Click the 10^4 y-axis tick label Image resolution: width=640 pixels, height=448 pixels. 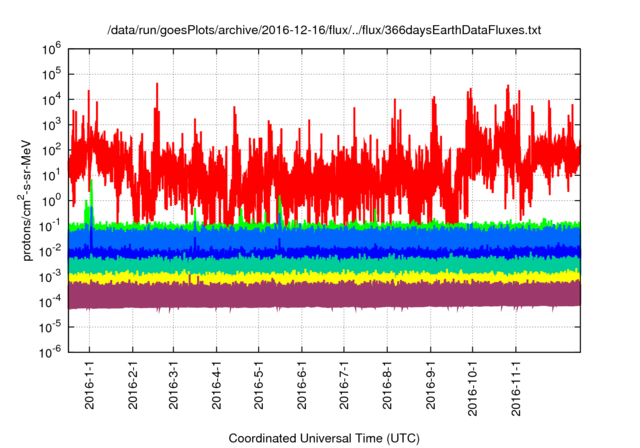51,100
